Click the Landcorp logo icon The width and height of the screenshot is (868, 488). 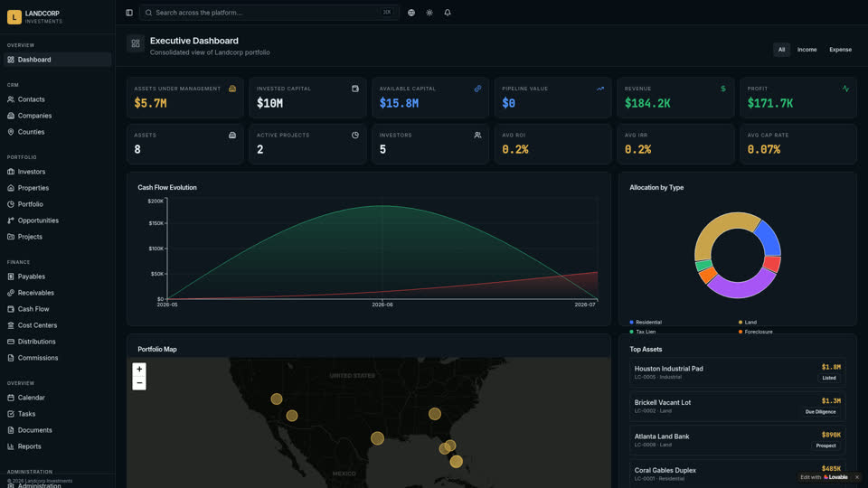click(14, 17)
